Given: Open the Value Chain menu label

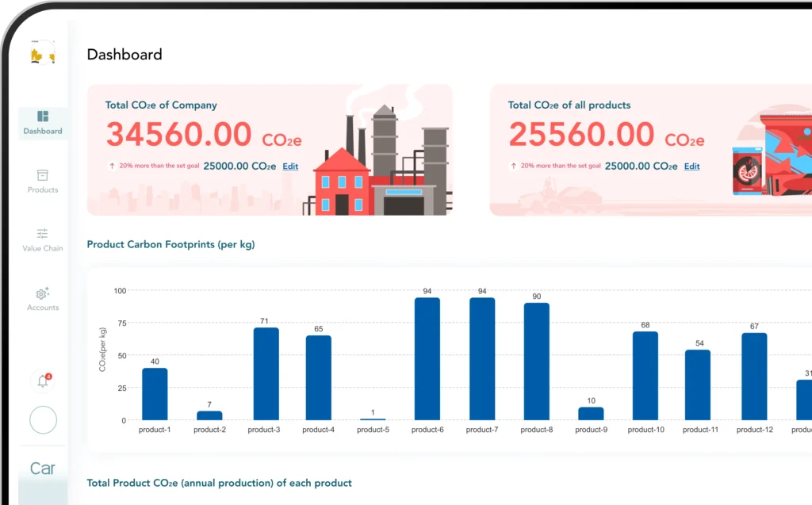Looking at the screenshot, I should point(43,248).
